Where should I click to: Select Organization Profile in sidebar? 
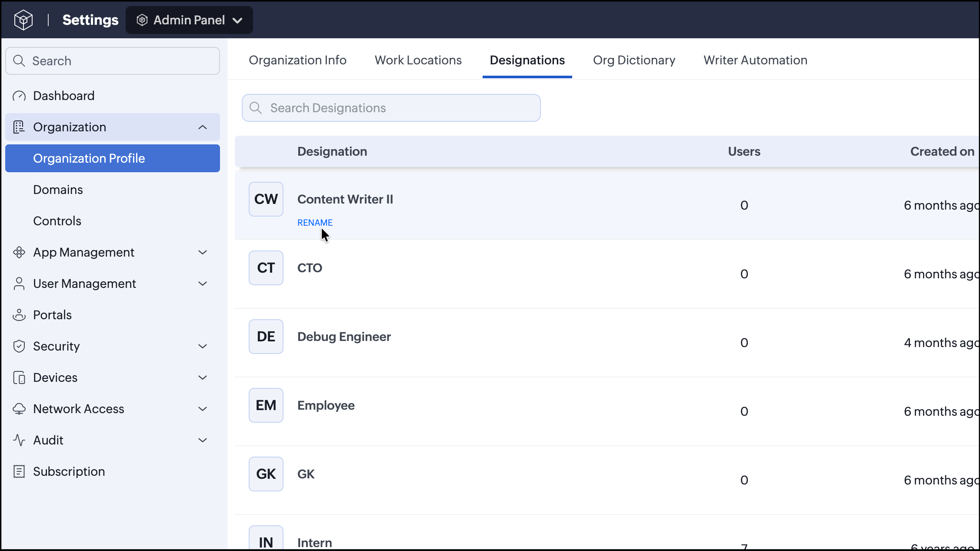pyautogui.click(x=113, y=158)
